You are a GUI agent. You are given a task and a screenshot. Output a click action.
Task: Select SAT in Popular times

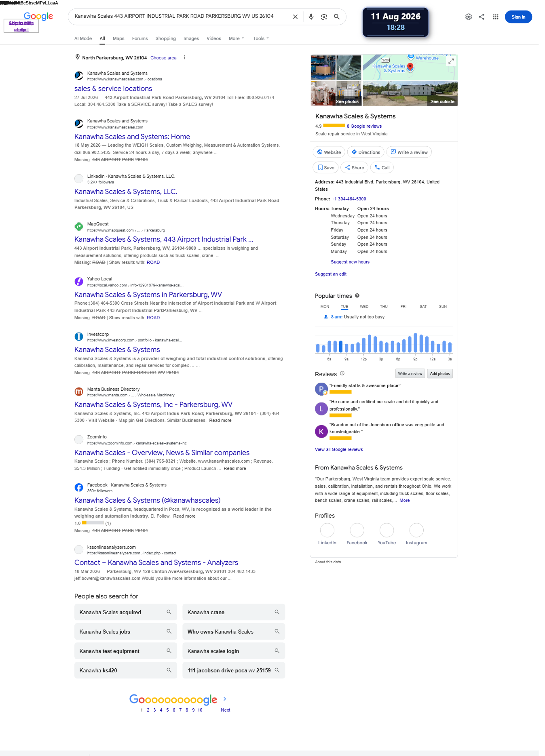click(x=423, y=307)
